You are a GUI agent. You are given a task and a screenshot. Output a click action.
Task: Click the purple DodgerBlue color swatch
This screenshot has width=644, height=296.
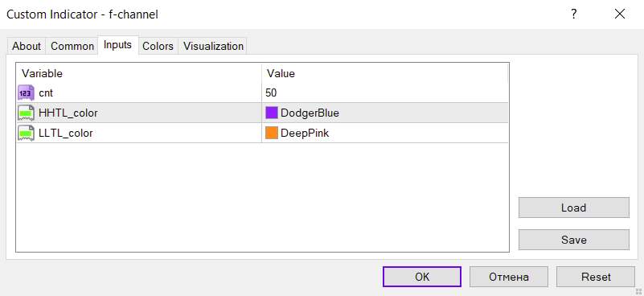click(272, 113)
